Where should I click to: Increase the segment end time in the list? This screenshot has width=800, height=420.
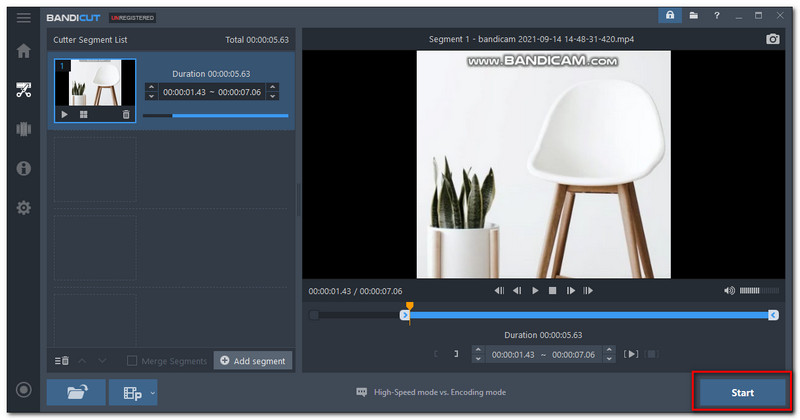coord(273,86)
